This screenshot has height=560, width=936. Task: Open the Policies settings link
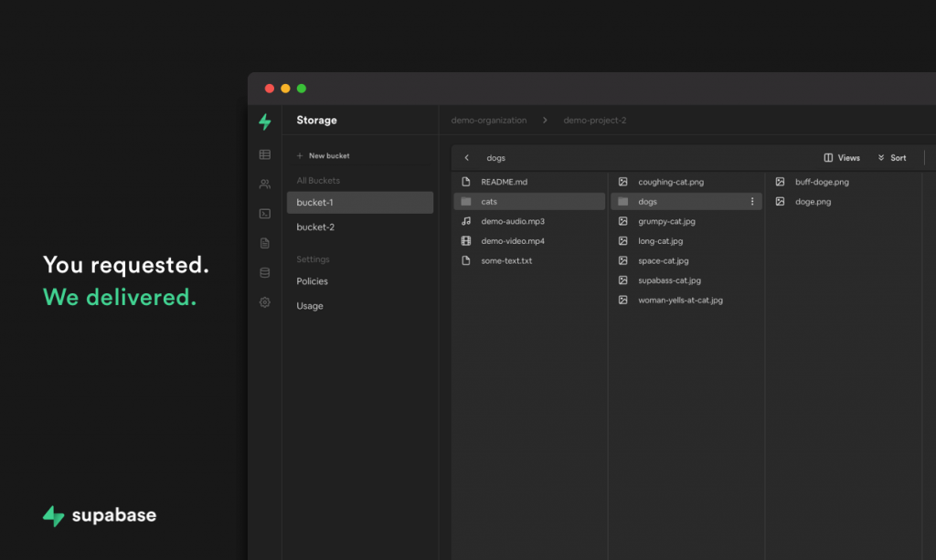[313, 281]
